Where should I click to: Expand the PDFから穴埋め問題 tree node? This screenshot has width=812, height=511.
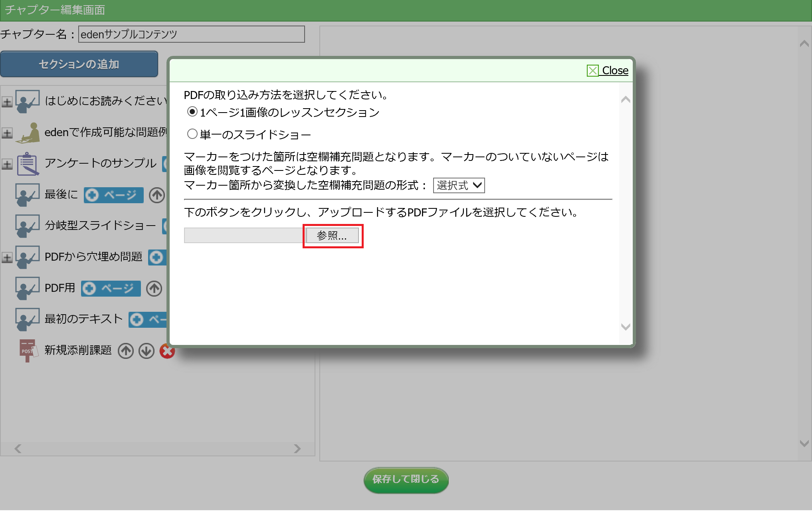(7, 257)
